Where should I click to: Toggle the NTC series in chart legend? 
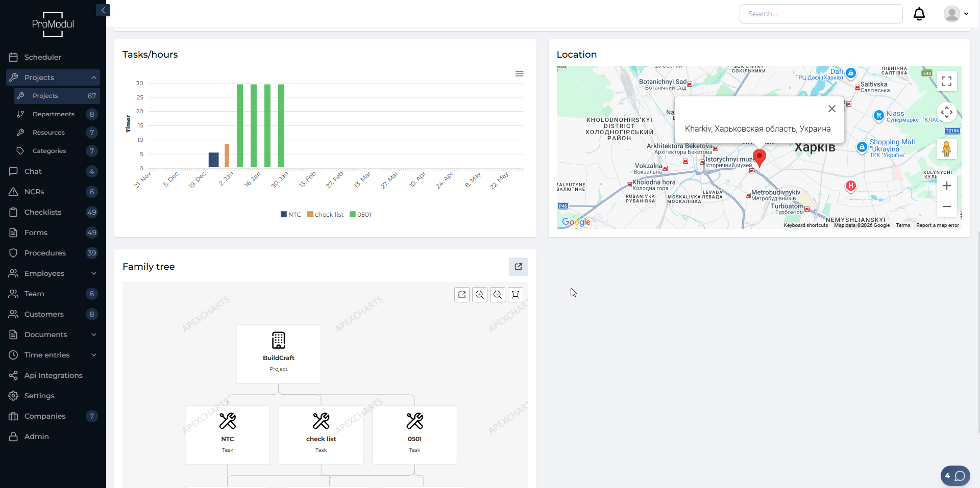pos(291,215)
